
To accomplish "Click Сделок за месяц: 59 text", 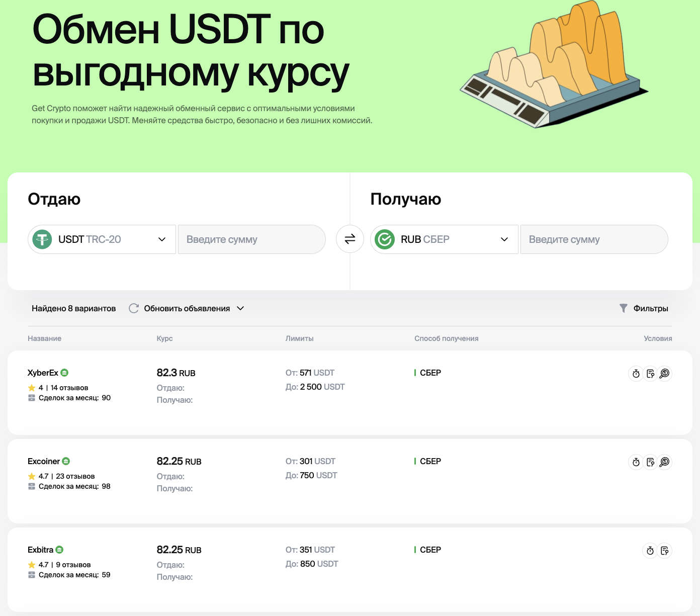I will pyautogui.click(x=74, y=575).
